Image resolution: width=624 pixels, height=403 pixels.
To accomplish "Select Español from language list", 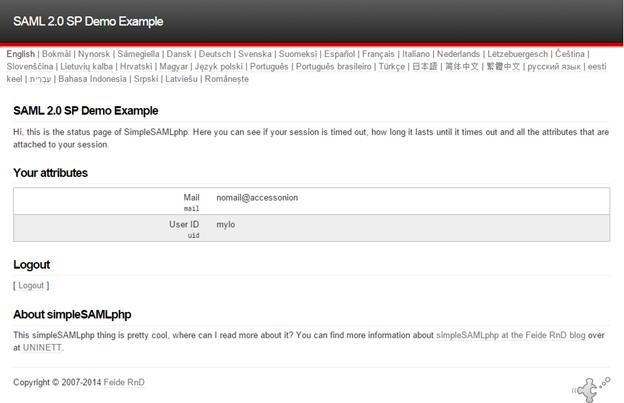I will (338, 54).
